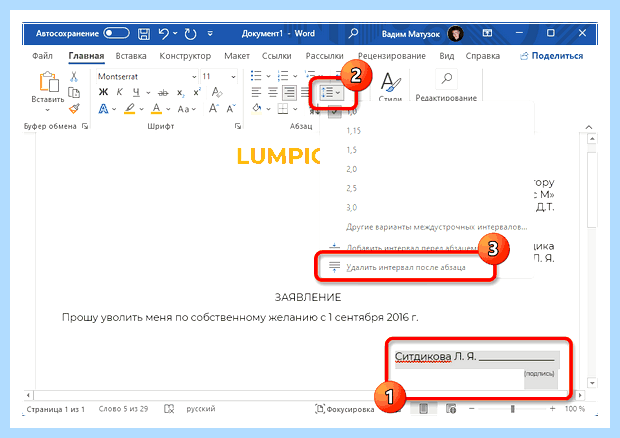Toggle the Автосохранение switch

(x=116, y=33)
